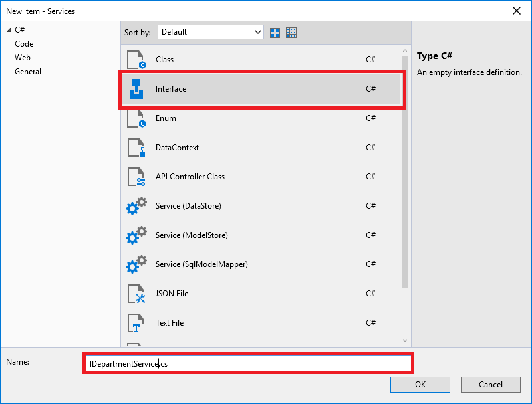Switch to large icons grid view
Viewport: 532px width, 404px height.
275,32
